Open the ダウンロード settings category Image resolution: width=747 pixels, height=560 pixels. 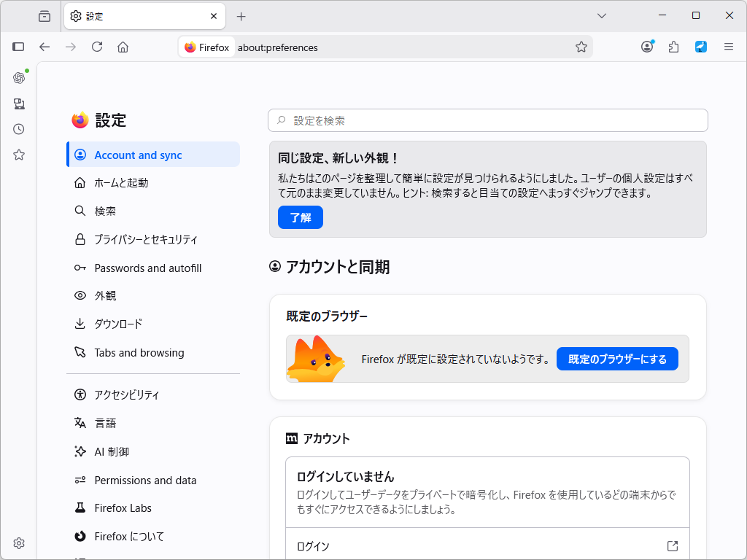153,324
